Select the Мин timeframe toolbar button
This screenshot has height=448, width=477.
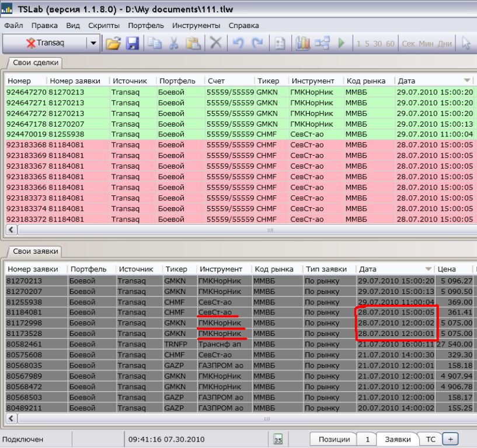point(426,44)
